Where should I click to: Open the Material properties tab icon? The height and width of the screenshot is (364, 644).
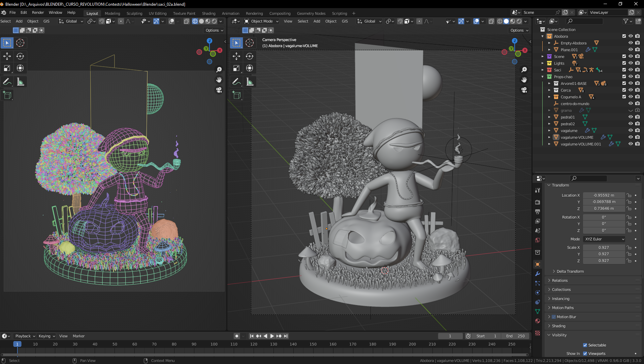tap(538, 321)
